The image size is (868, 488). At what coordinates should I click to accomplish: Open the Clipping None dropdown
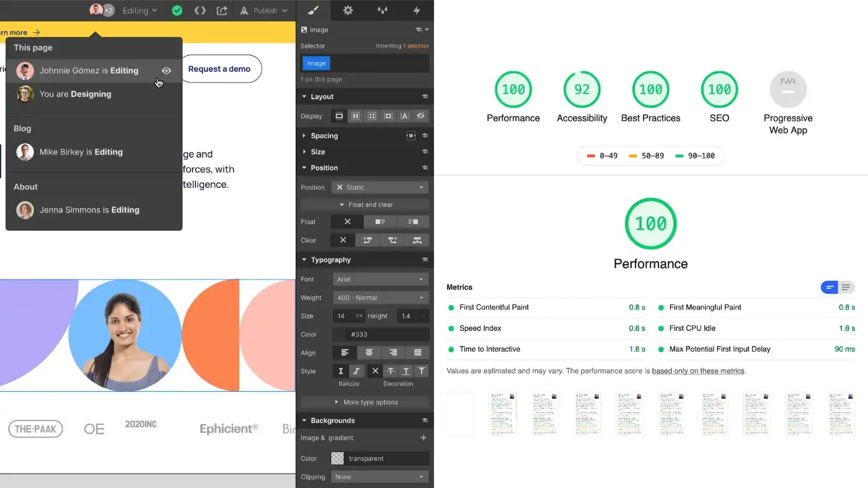[379, 476]
